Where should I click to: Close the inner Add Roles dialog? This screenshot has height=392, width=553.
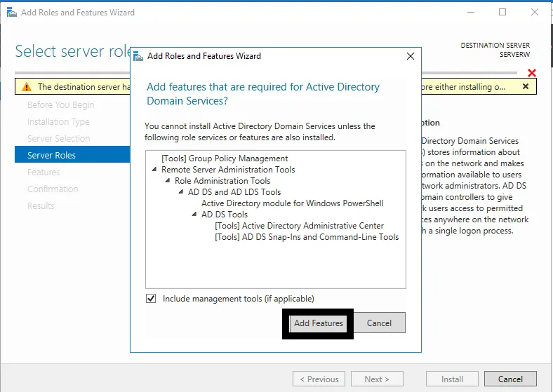[x=410, y=56]
